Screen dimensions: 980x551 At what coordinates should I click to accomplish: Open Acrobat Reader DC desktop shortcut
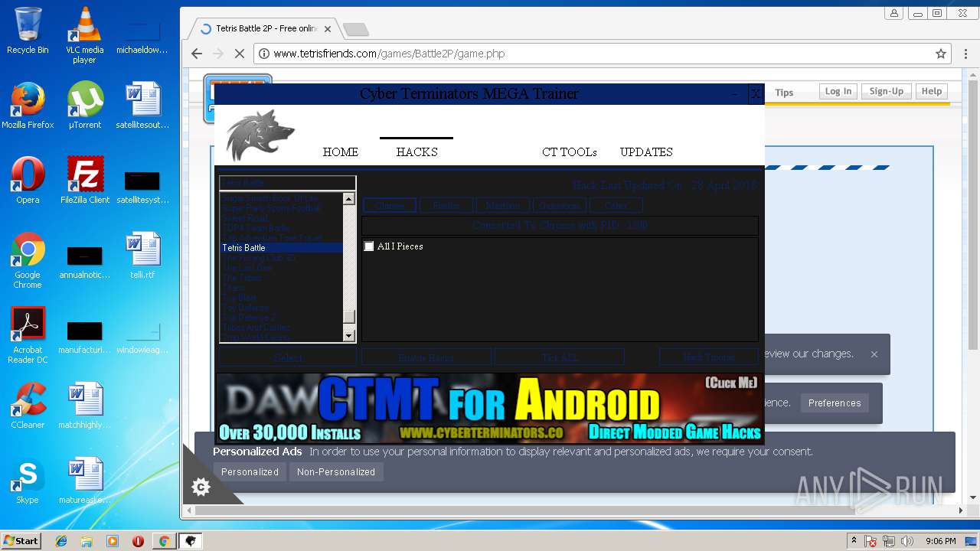point(28,335)
